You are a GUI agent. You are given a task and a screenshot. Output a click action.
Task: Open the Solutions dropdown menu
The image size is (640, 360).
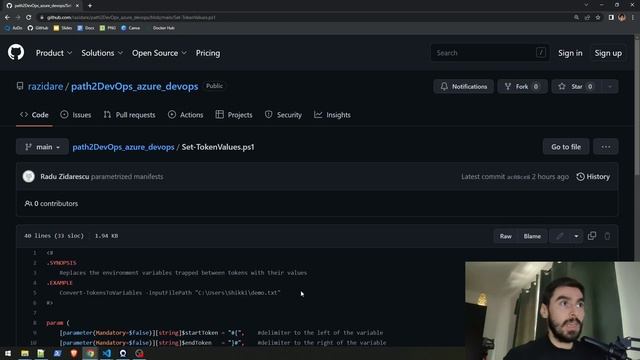pos(102,53)
